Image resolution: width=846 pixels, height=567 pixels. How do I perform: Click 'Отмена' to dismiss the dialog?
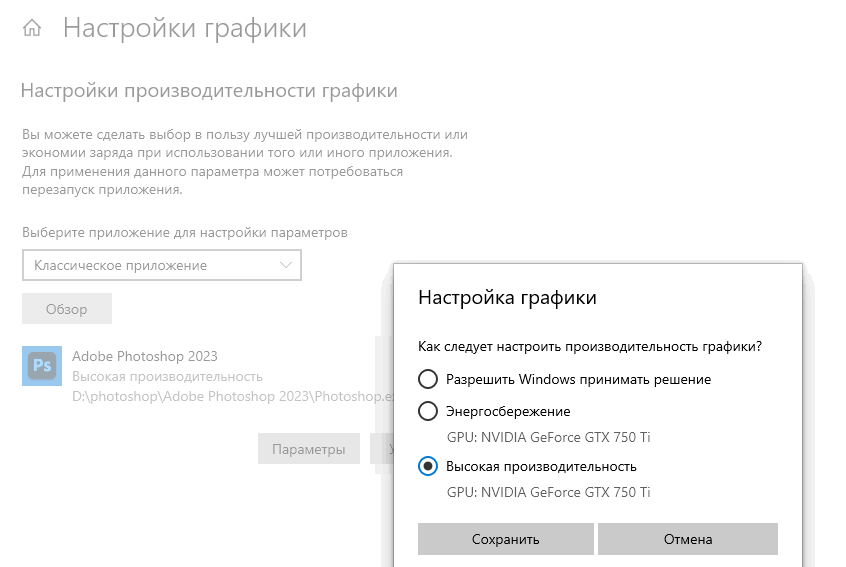coord(688,539)
